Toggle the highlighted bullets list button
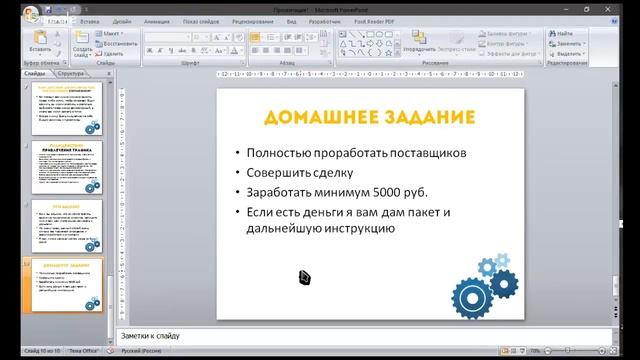Screen dimensions: 640x360 tap(255, 38)
